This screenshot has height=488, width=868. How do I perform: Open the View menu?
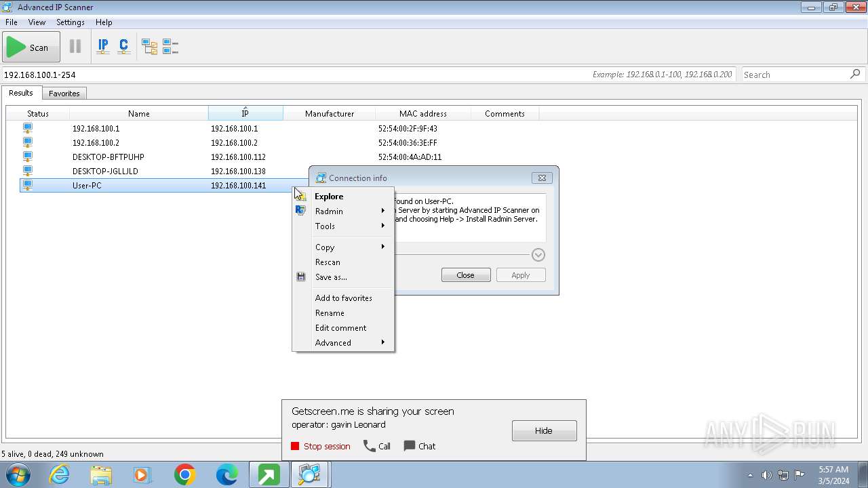37,22
